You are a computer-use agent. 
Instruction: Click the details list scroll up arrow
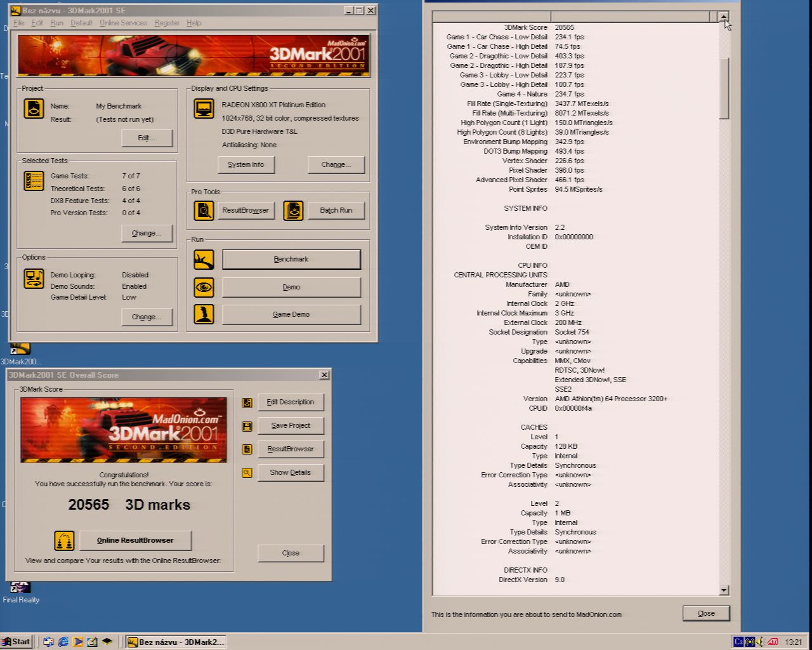tap(724, 17)
